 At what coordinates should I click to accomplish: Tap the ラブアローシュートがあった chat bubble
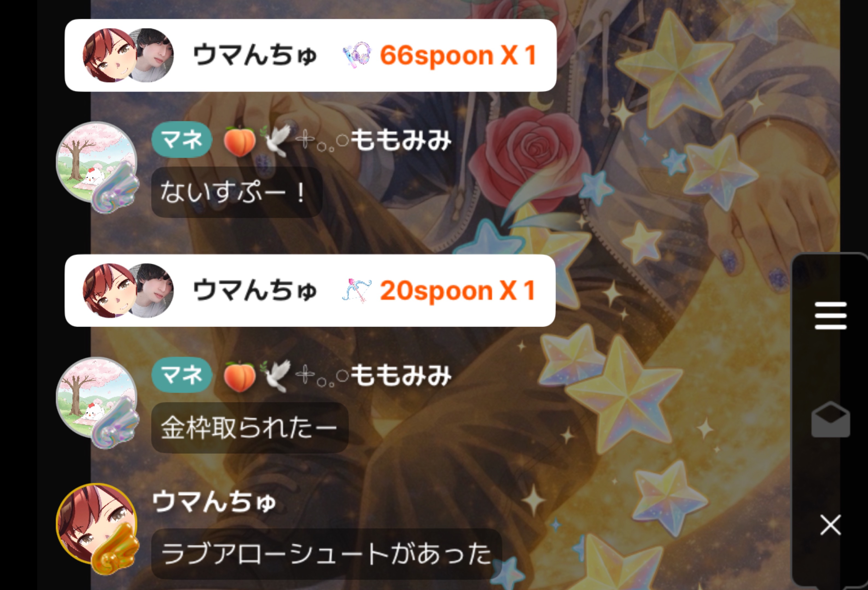(327, 554)
